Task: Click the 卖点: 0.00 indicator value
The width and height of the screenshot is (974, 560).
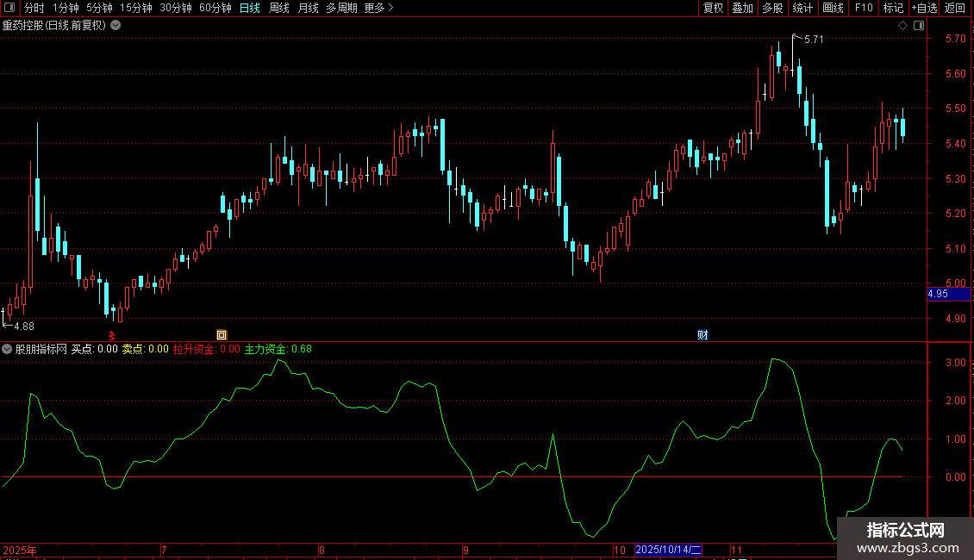Action: [146, 349]
